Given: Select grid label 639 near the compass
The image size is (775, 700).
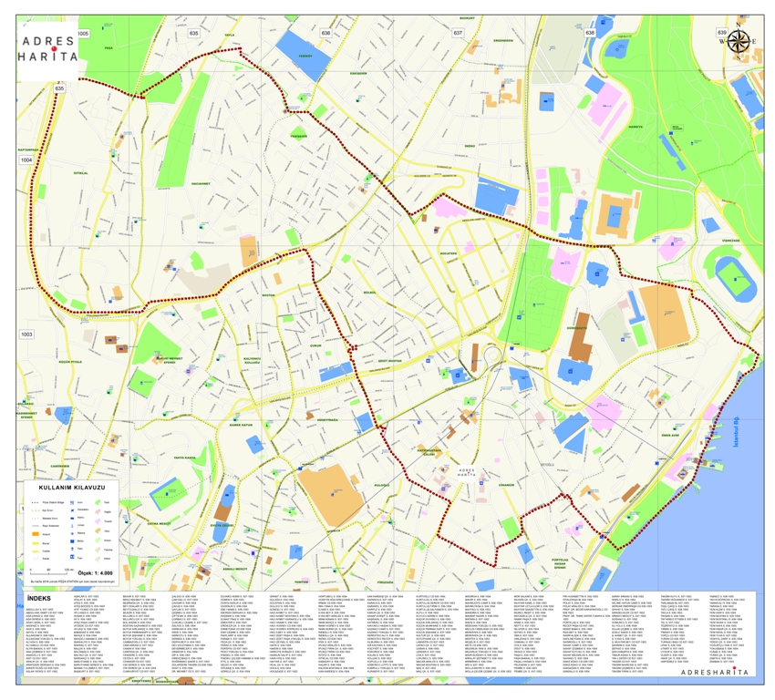Looking at the screenshot, I should (722, 33).
